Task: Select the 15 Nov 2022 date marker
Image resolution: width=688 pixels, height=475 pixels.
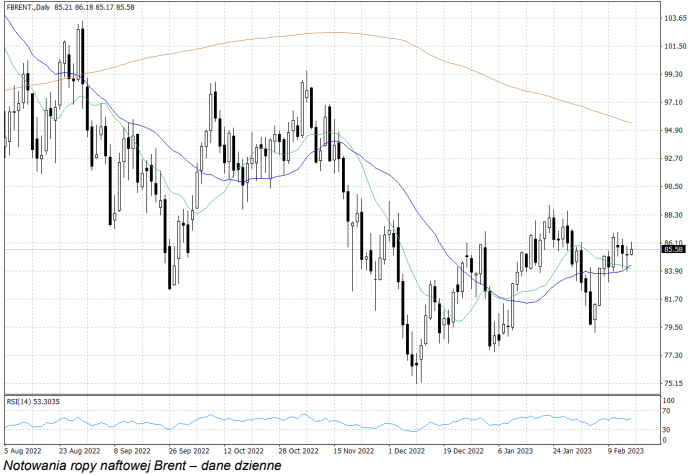Action: [x=352, y=450]
